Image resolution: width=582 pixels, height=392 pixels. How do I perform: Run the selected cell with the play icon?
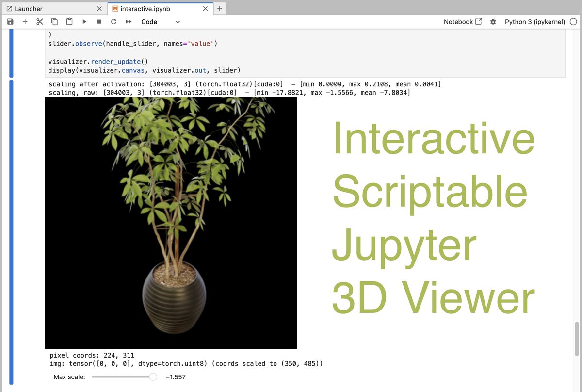pyautogui.click(x=84, y=22)
